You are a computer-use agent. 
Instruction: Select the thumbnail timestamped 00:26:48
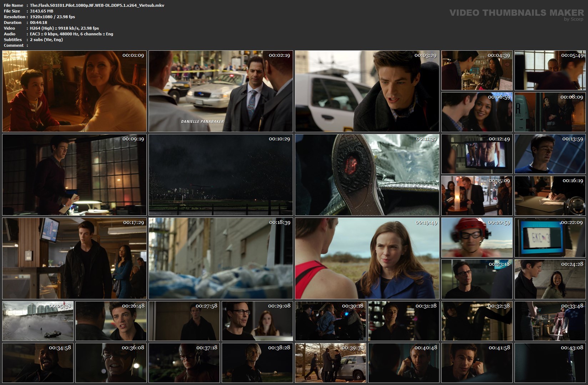coord(111,321)
